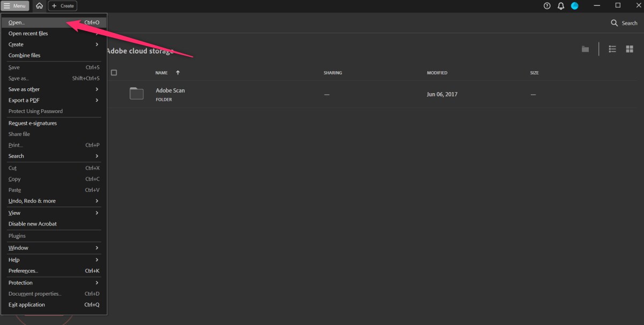Click the Search magnifier icon
The height and width of the screenshot is (325, 644).
[x=615, y=23]
